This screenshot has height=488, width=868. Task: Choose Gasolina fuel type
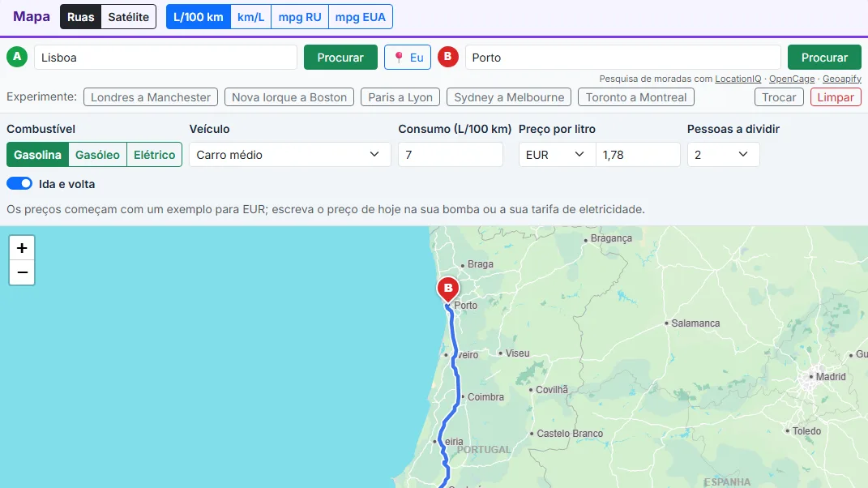37,155
